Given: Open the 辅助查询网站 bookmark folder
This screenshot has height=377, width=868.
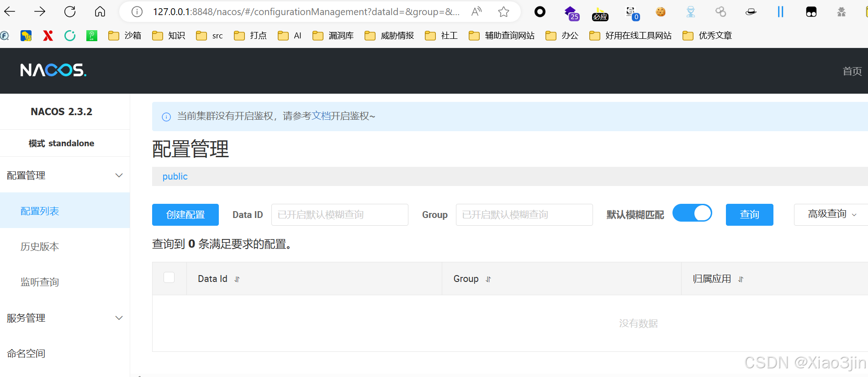Looking at the screenshot, I should 502,36.
